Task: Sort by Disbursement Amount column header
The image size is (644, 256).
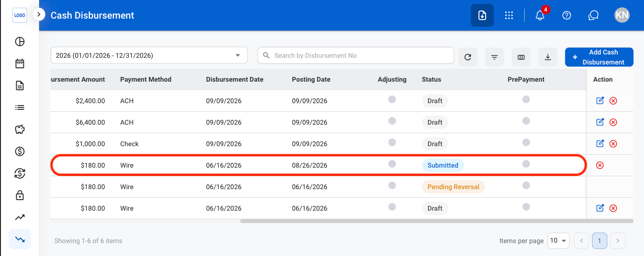Action: pyautogui.click(x=78, y=79)
